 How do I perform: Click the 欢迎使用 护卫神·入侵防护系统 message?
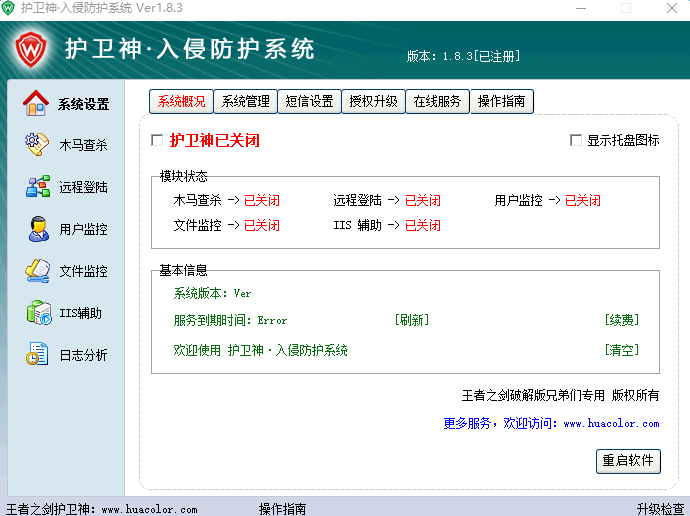[260, 351]
